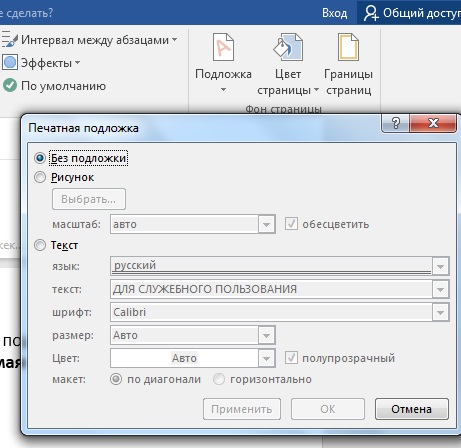461x448 pixels.
Task: Expand the шрифт dropdown arrow
Action: click(440, 312)
